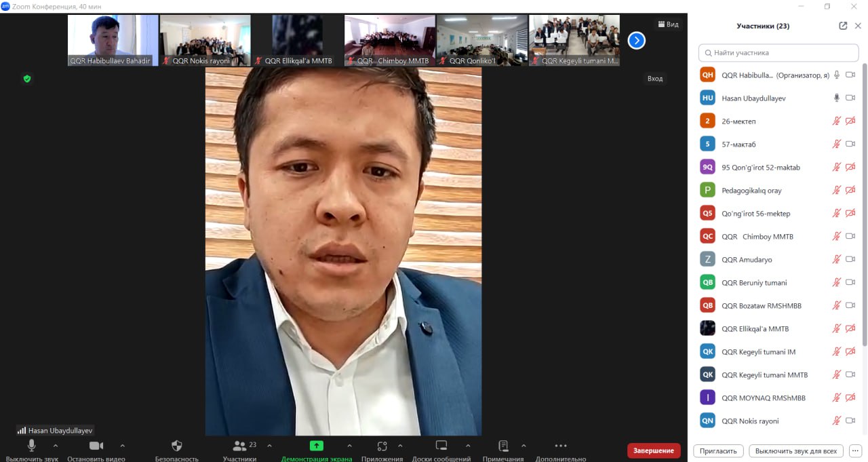Open Whiteboards from the bottom toolbar
868x462 pixels.
(441, 446)
